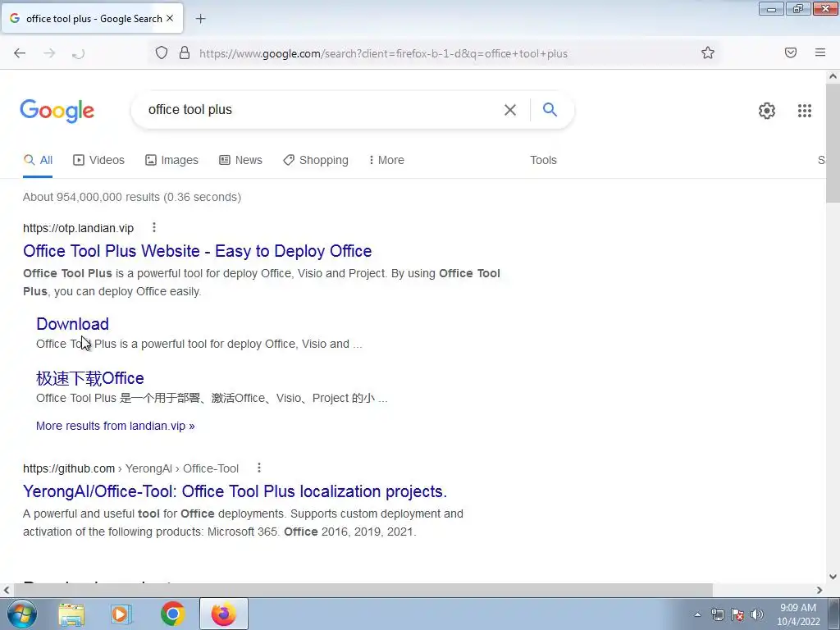840x630 pixels.
Task: Switch to the Shopping tab
Action: click(x=316, y=160)
